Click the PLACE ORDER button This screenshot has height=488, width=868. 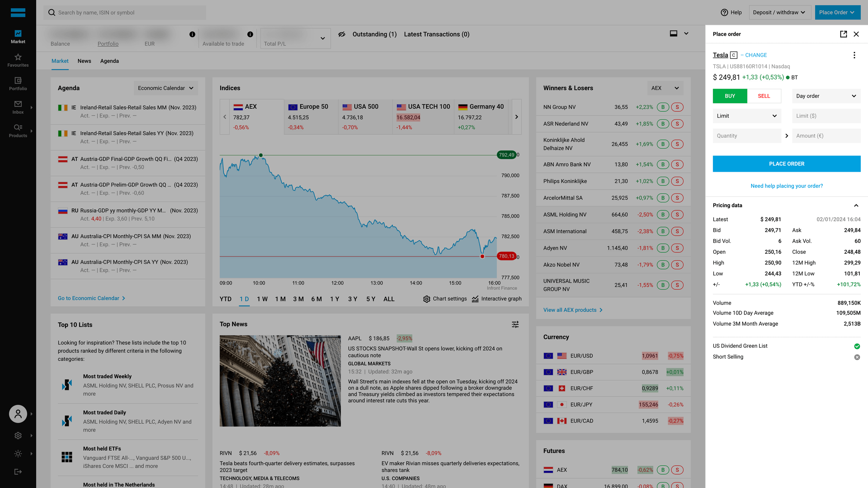787,164
